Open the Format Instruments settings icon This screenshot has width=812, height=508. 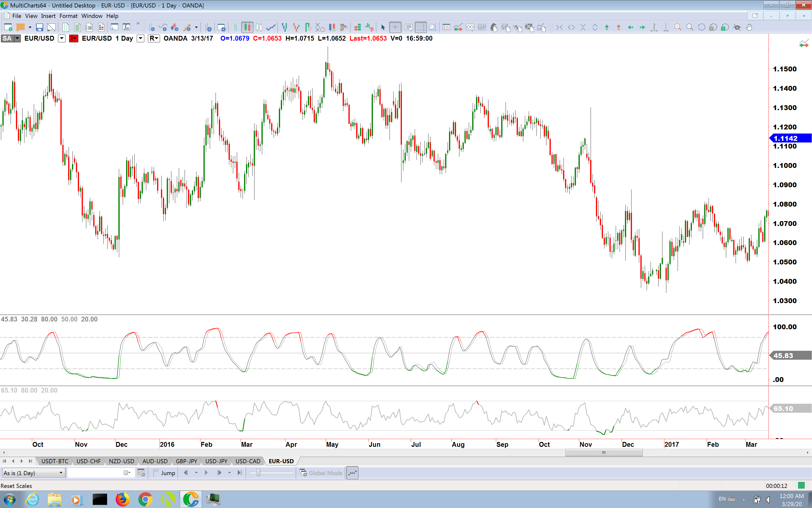click(x=209, y=27)
